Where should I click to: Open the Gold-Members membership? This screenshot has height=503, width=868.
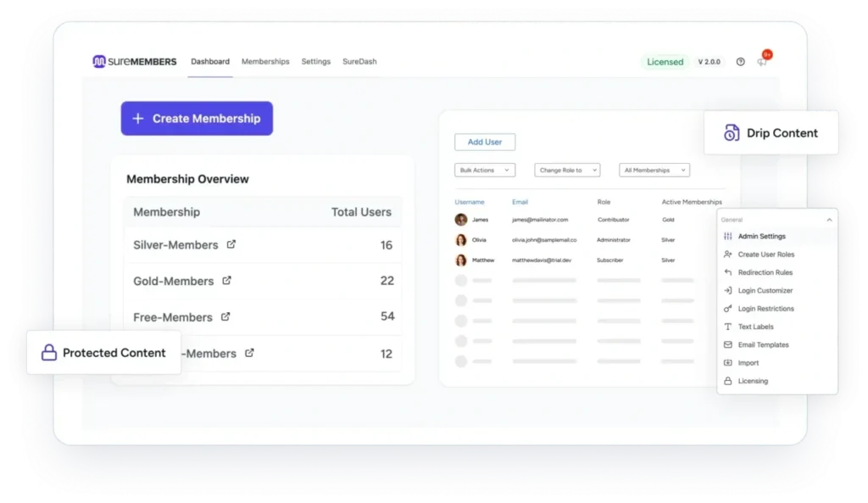pyautogui.click(x=173, y=281)
